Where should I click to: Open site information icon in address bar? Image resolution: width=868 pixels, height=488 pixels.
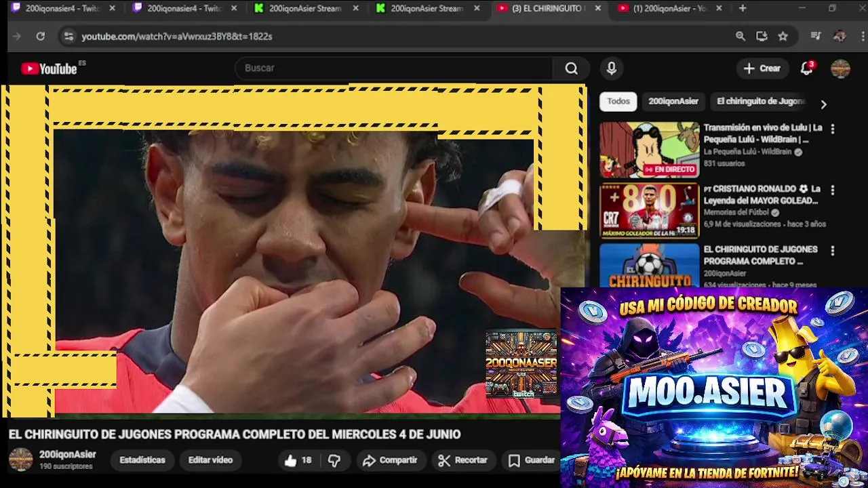click(68, 37)
